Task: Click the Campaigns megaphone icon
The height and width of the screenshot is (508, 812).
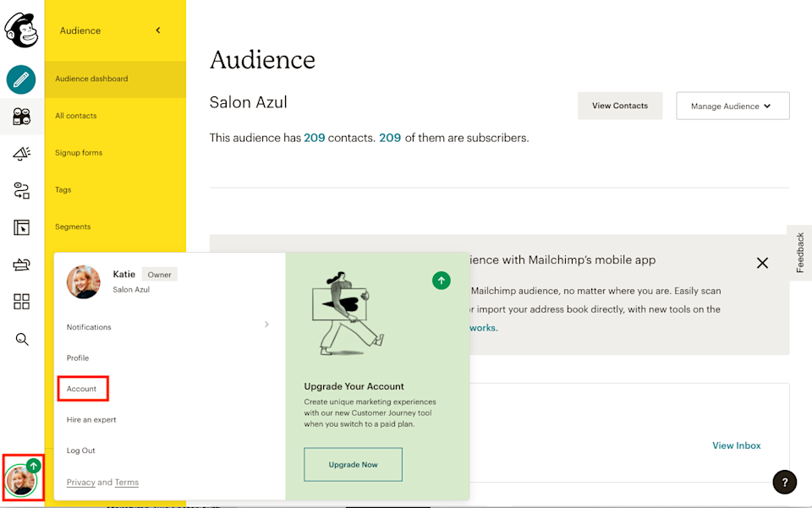Action: (21, 154)
